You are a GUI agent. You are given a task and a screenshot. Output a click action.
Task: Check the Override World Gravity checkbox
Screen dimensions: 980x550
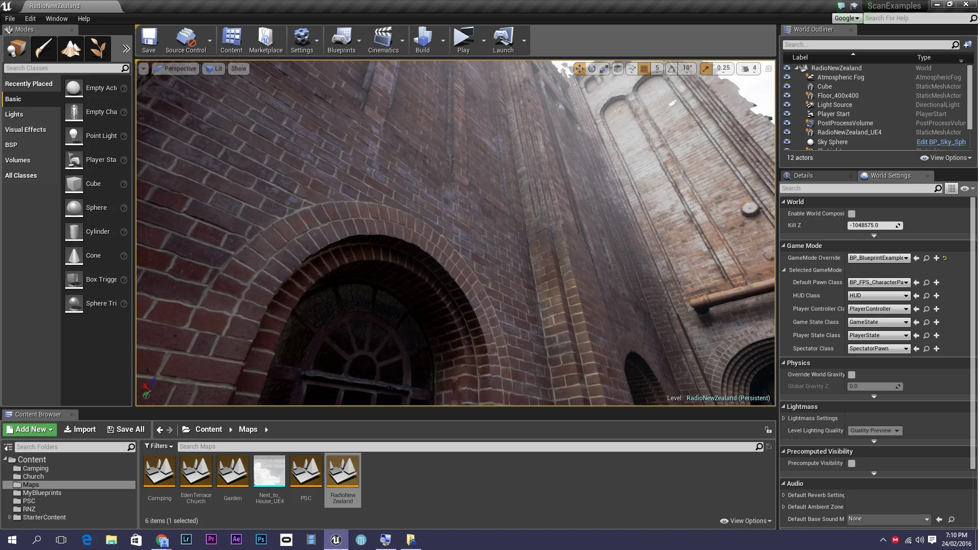(852, 374)
